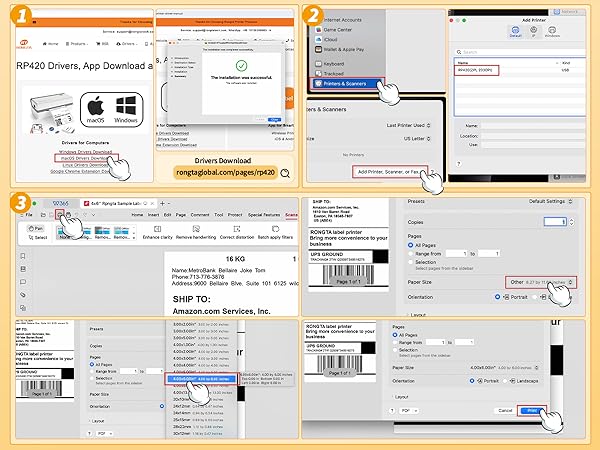
Task: Click the Enhance clarity icon
Action: pyautogui.click(x=157, y=229)
